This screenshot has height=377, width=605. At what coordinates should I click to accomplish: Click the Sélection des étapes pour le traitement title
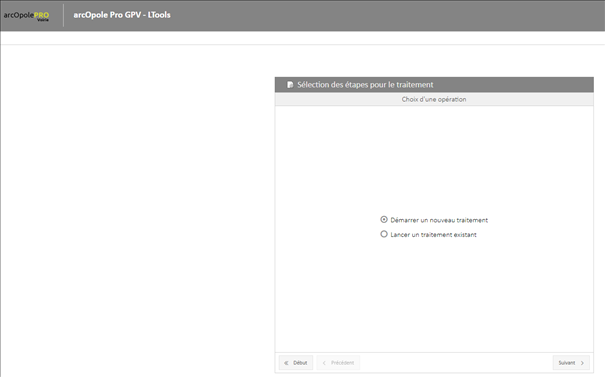[x=365, y=85]
